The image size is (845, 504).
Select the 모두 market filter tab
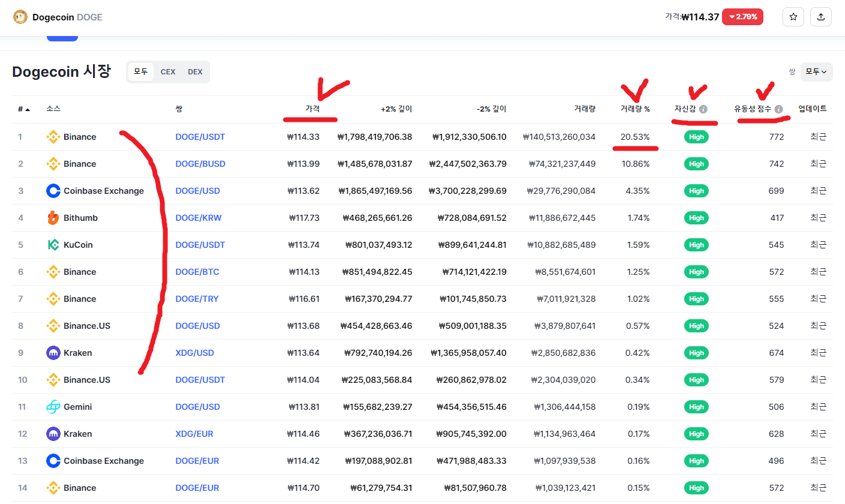point(141,72)
